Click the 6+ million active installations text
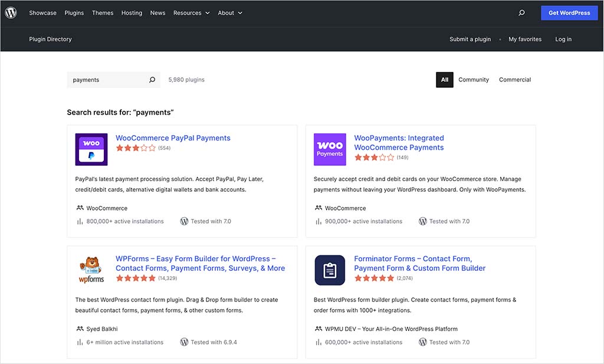Image resolution: width=604 pixels, height=364 pixels. [x=125, y=342]
